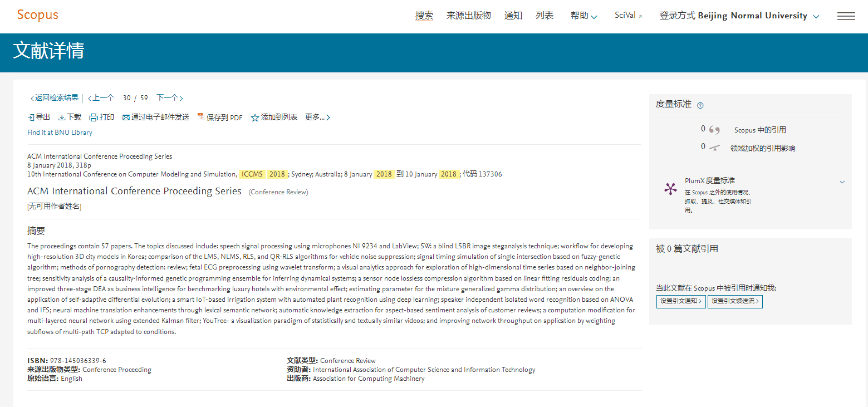Viewport: 868px width, 407px height.
Task: Click the ACM International Conference Proceeding Series title
Action: tap(134, 191)
